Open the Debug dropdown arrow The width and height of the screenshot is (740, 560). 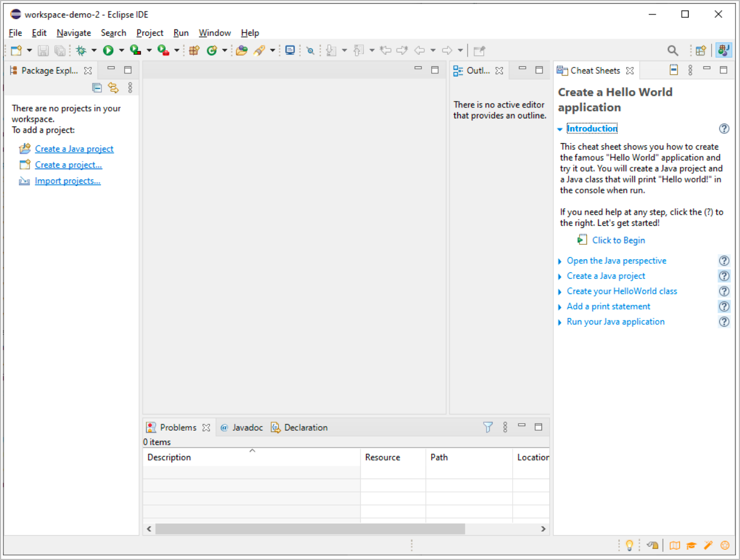pos(94,51)
